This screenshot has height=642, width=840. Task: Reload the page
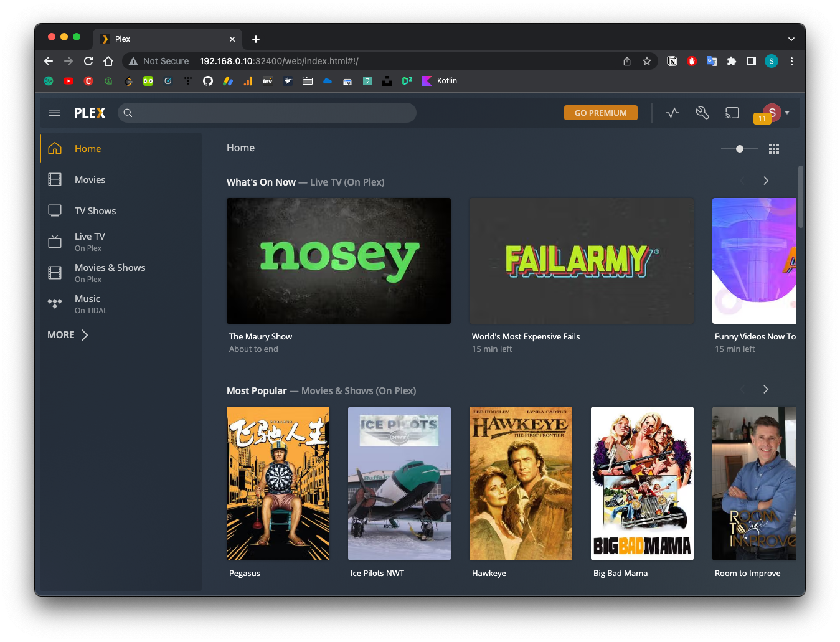pos(88,61)
